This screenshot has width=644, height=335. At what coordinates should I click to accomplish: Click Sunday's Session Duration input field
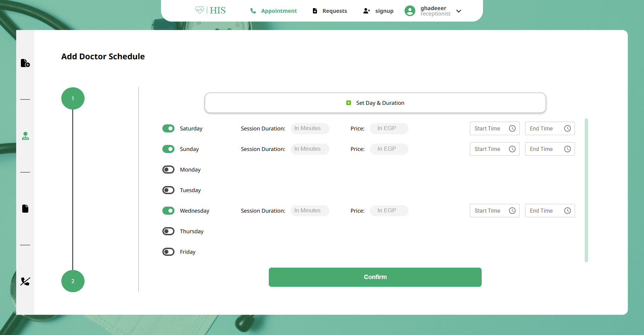pos(310,149)
